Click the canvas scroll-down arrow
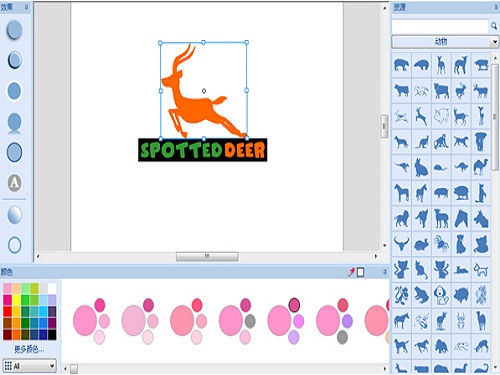Image resolution: width=500 pixels, height=375 pixels. coord(384,246)
